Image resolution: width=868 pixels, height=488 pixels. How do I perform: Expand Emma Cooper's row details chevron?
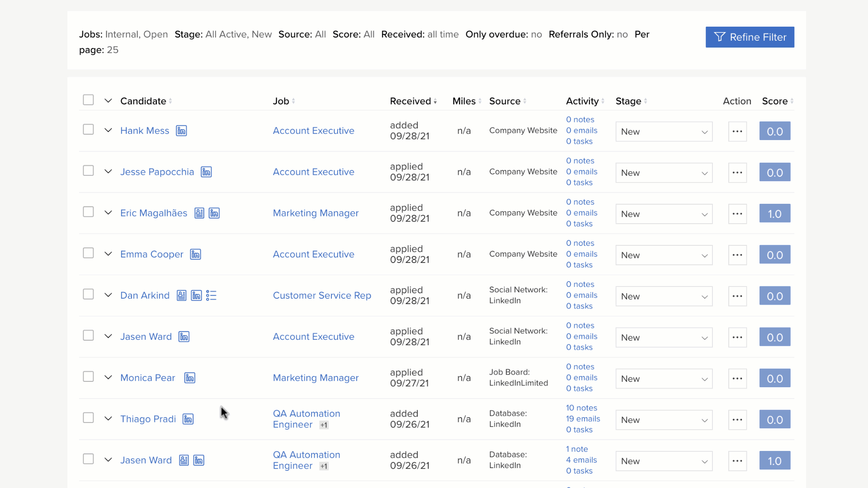[108, 254]
